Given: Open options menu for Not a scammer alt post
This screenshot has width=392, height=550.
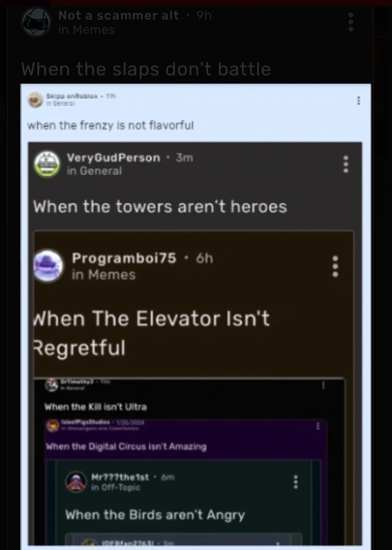Looking at the screenshot, I should point(350,22).
